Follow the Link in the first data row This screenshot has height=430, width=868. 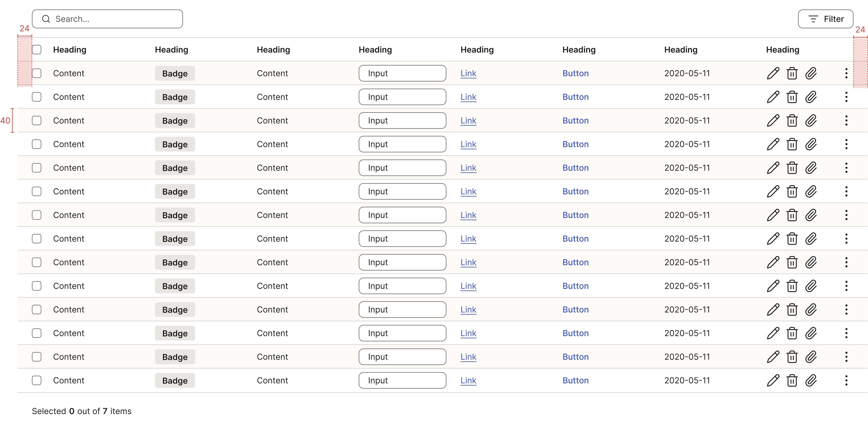pos(468,73)
